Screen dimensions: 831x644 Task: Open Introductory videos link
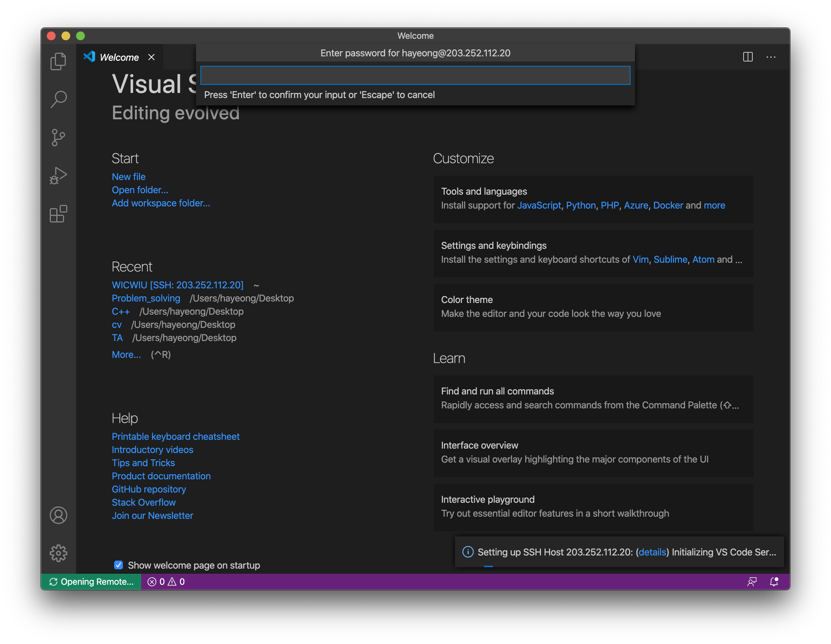tap(153, 449)
